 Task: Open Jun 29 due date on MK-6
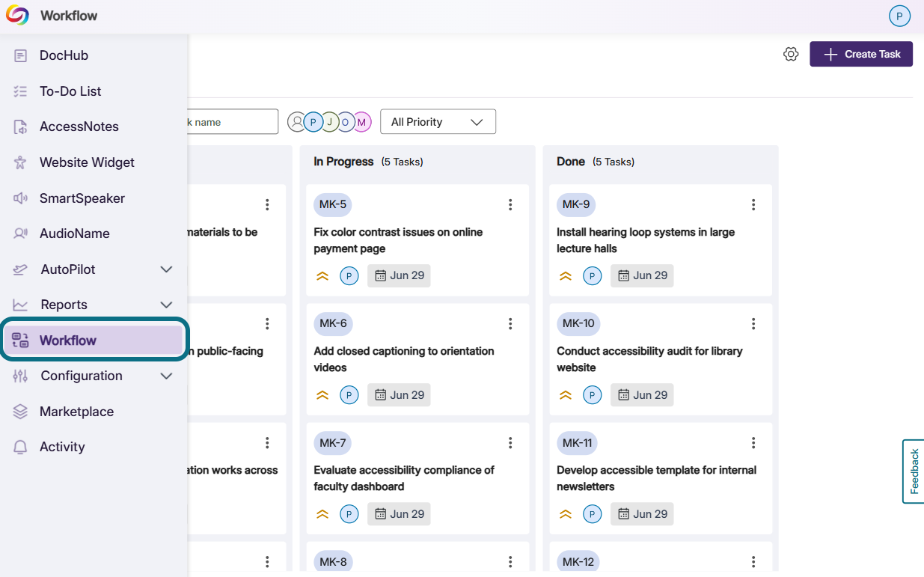click(x=399, y=394)
